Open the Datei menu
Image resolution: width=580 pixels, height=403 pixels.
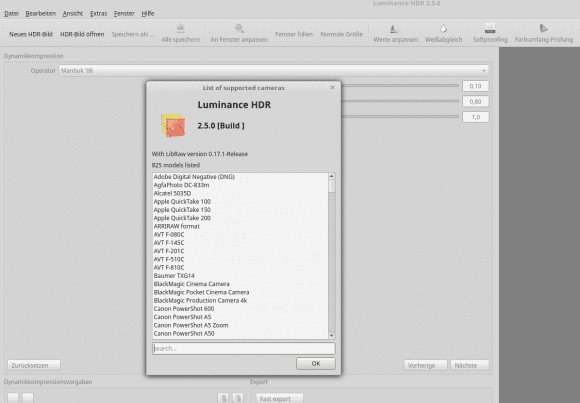click(11, 13)
